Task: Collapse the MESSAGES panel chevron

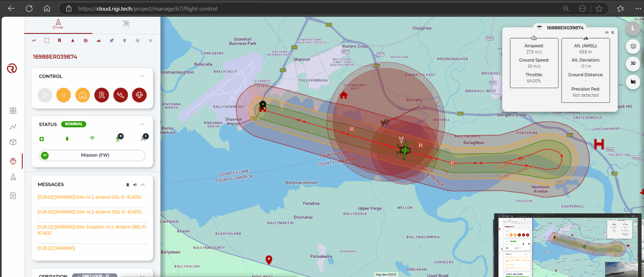Action: click(143, 185)
